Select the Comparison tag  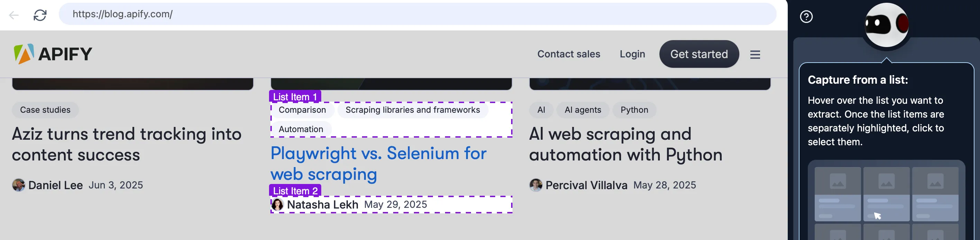pos(302,110)
